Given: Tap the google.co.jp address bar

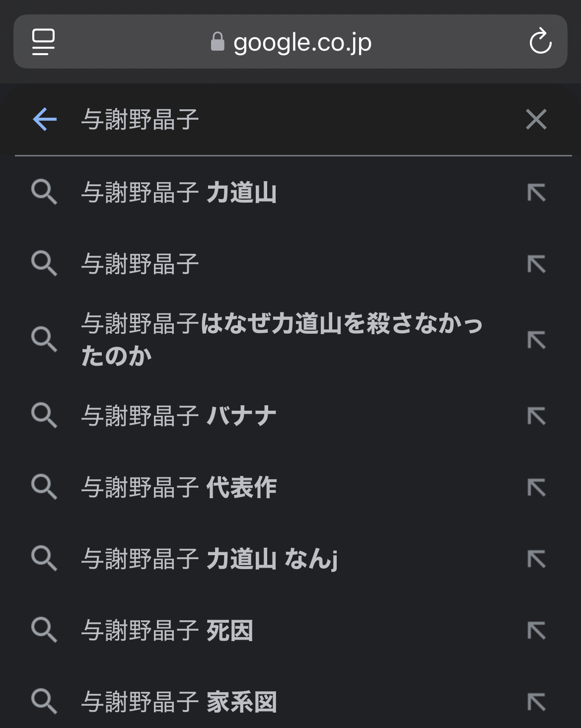Looking at the screenshot, I should [302, 42].
